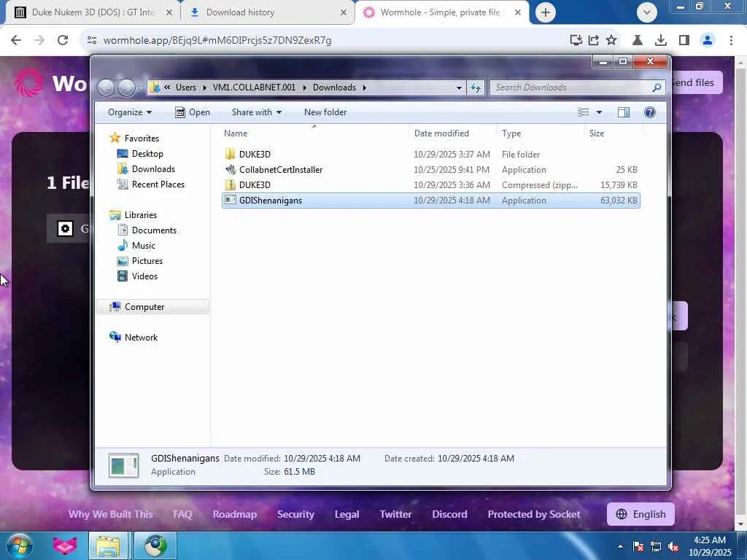
Task: Open Documents library
Action: (154, 230)
